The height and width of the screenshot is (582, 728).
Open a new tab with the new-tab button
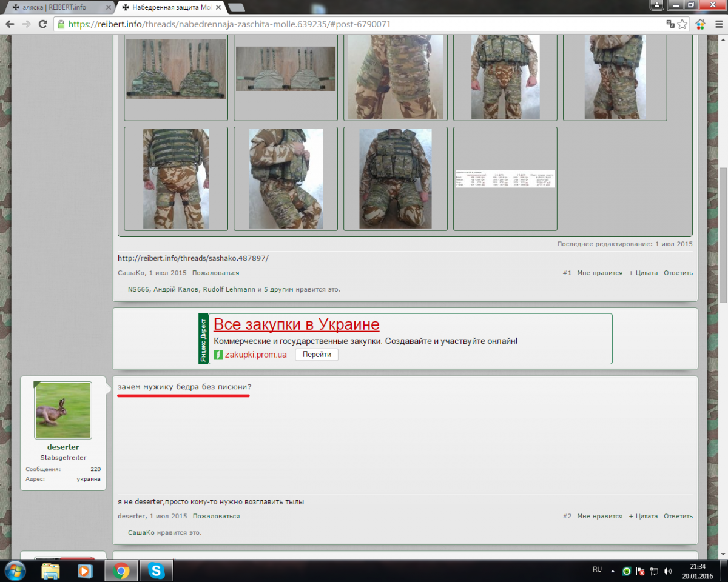(237, 8)
